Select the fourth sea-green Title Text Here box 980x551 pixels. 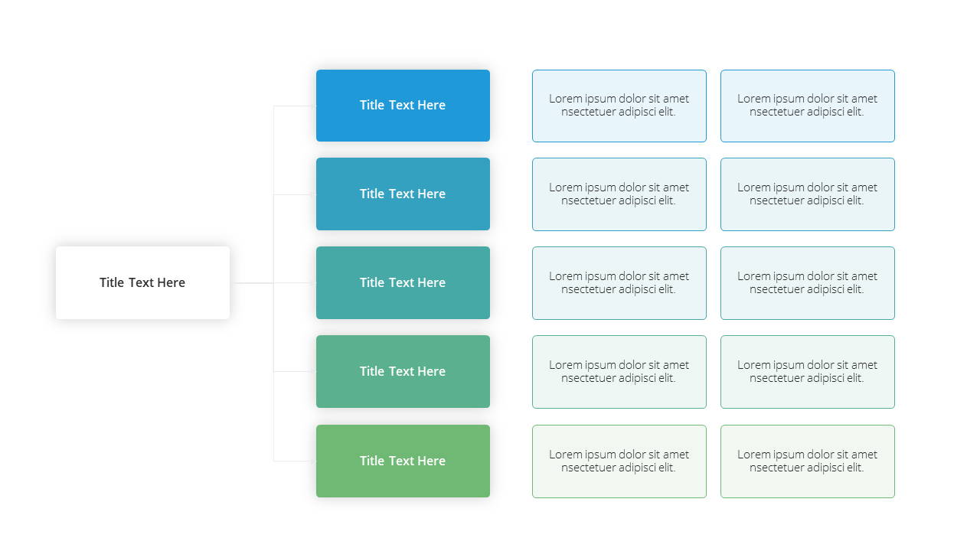pyautogui.click(x=403, y=372)
